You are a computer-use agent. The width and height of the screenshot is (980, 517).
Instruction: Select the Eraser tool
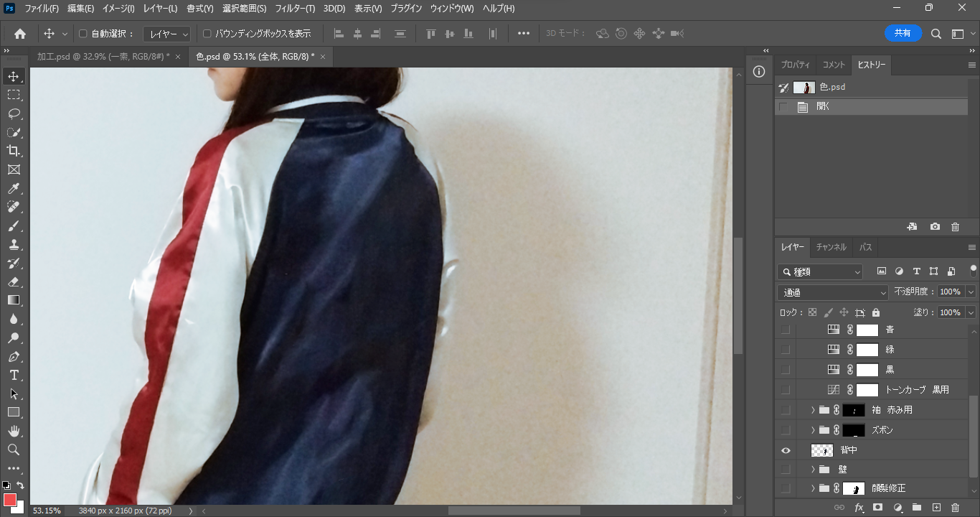[x=14, y=281]
